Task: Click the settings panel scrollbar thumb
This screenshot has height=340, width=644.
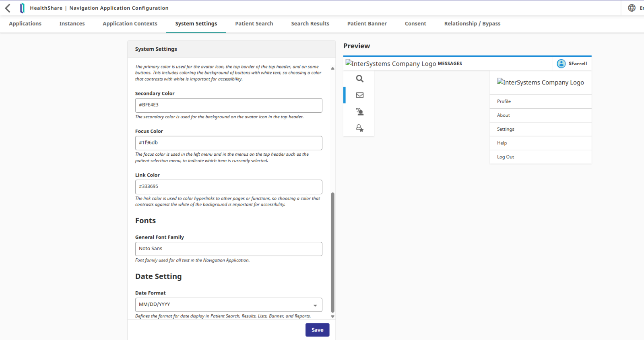Action: tap(332, 253)
